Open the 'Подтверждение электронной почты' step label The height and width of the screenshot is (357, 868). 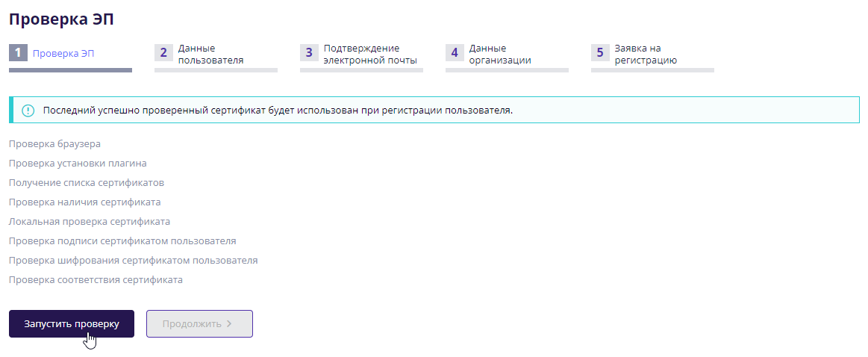pos(369,54)
